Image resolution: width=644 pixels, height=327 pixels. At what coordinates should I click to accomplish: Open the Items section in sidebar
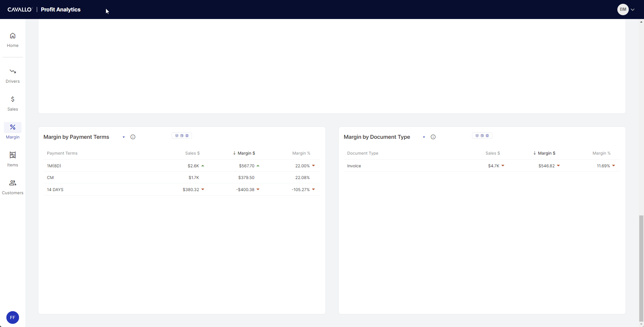[13, 159]
